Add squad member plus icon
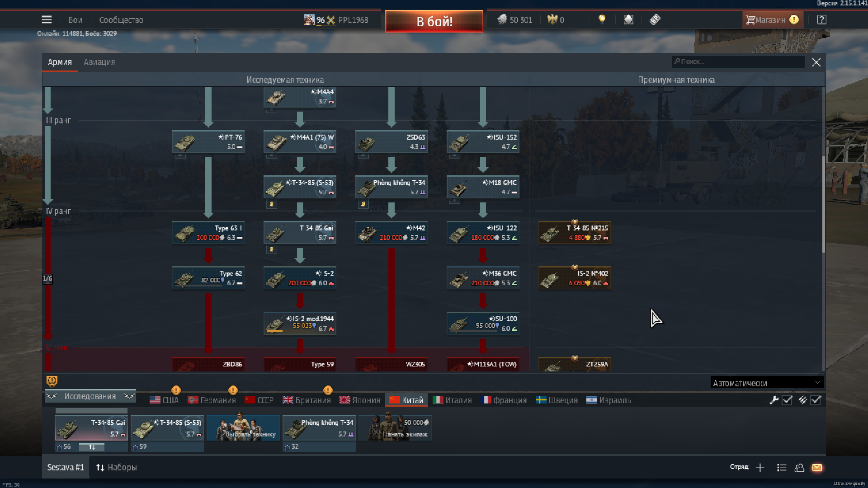 coord(760,467)
